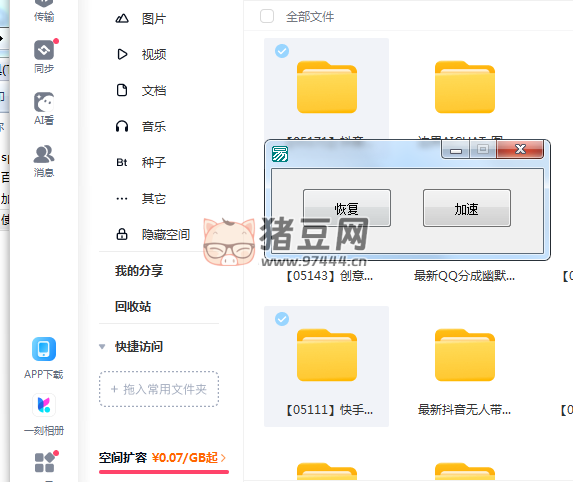
Task: Close the small 易 dialog window
Action: (520, 149)
